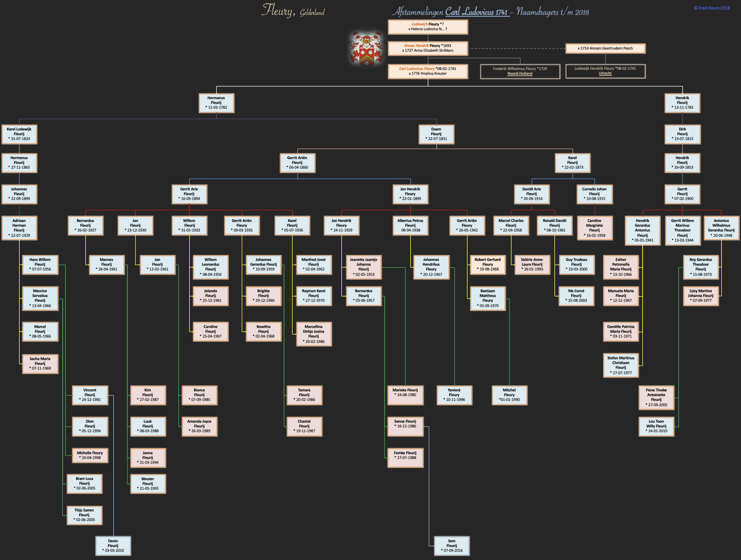Click the family coat of arms image

click(x=366, y=49)
